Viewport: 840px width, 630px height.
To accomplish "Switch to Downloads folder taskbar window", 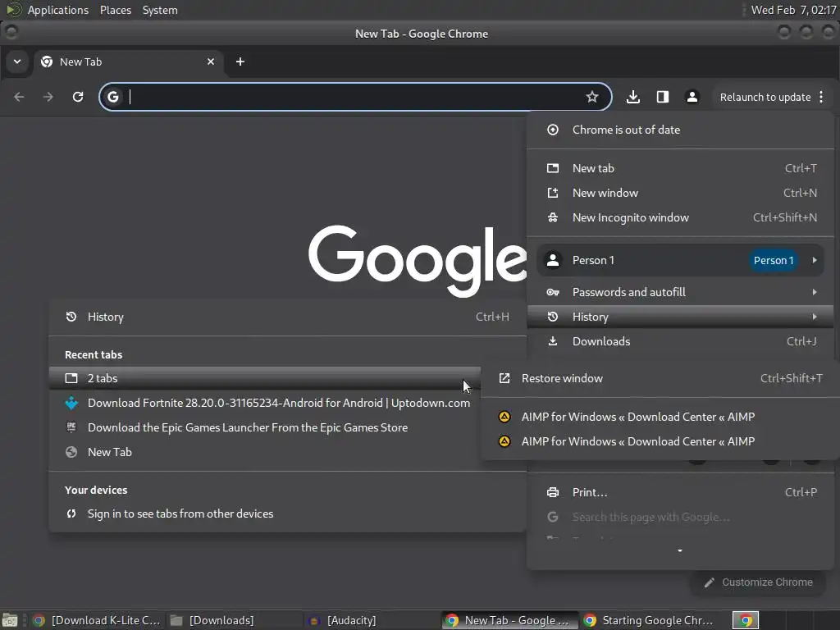I will click(235, 620).
